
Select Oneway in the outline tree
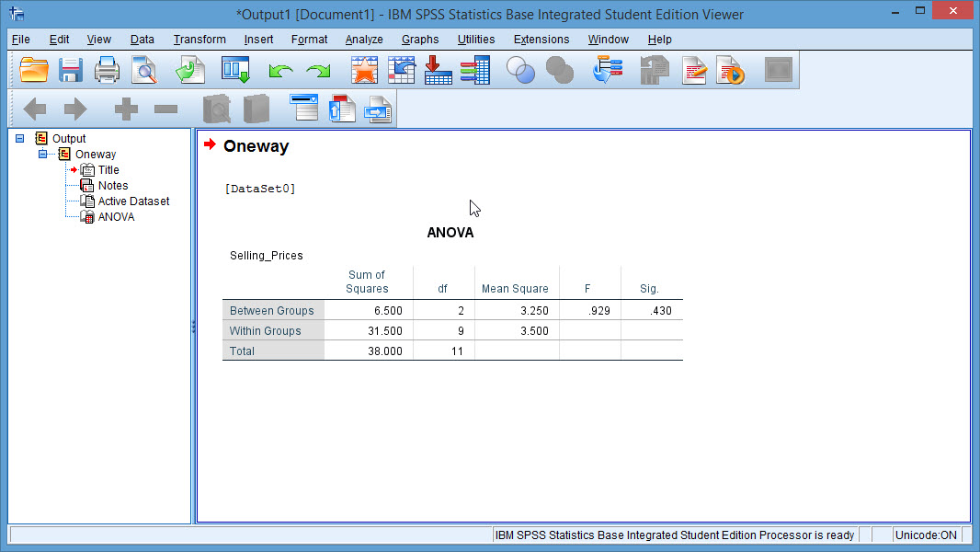coord(96,154)
